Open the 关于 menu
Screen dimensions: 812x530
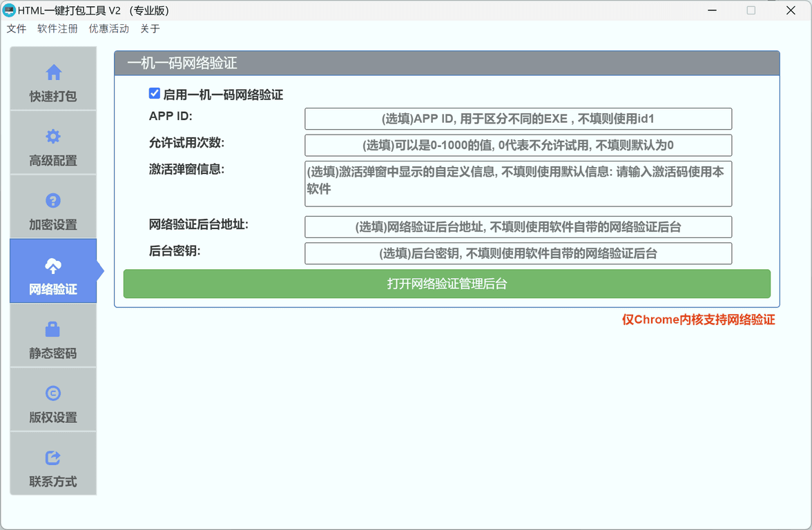(149, 29)
